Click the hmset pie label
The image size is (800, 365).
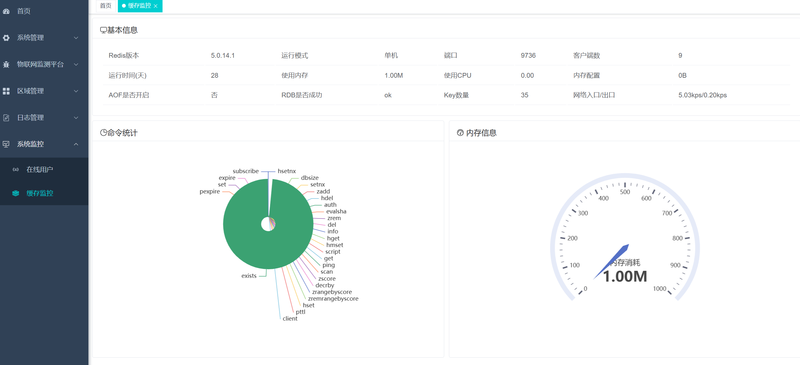334,245
